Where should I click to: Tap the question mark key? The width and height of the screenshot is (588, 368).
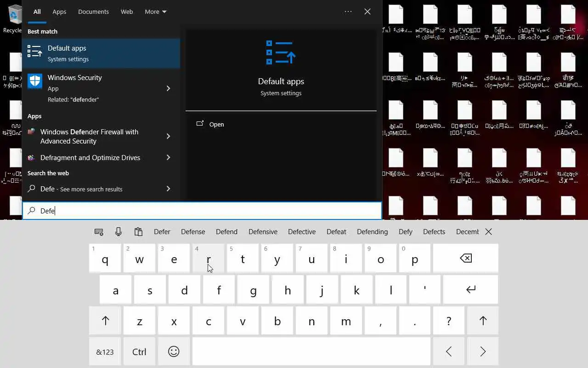tap(449, 321)
